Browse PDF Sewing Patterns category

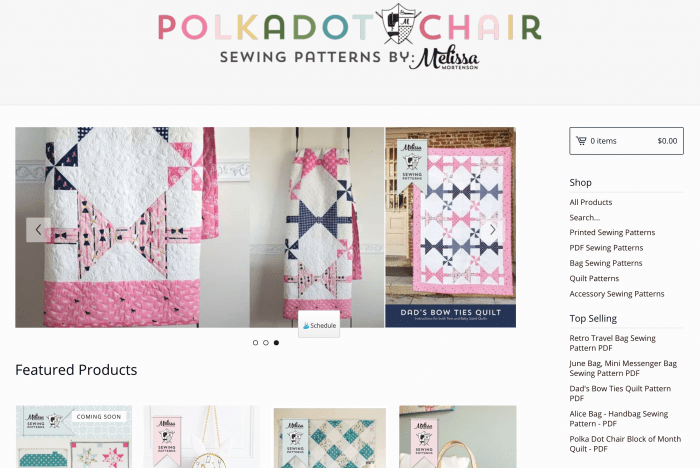[606, 247]
